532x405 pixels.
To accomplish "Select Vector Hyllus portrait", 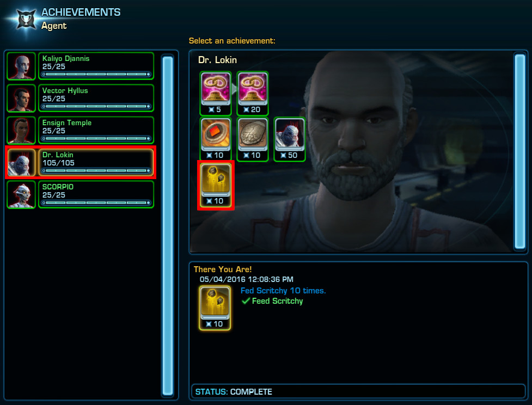I will coord(21,99).
